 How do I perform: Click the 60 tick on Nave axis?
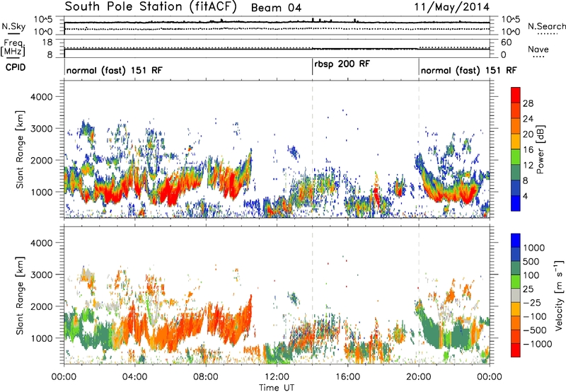[x=507, y=42]
